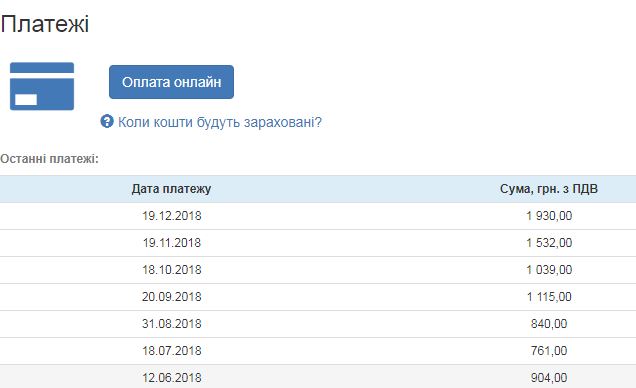Click the Оплата онлайн button
The height and width of the screenshot is (388, 636).
pyautogui.click(x=171, y=82)
